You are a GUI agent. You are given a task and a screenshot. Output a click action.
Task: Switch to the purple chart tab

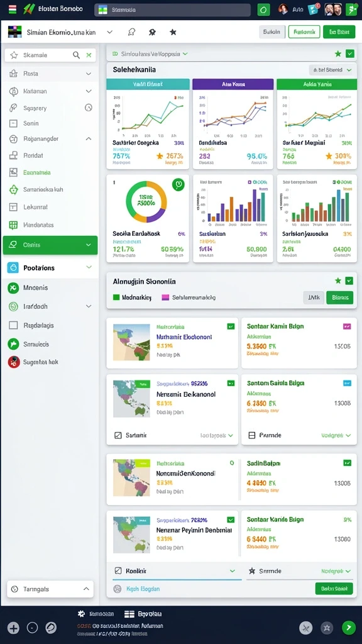pos(233,84)
